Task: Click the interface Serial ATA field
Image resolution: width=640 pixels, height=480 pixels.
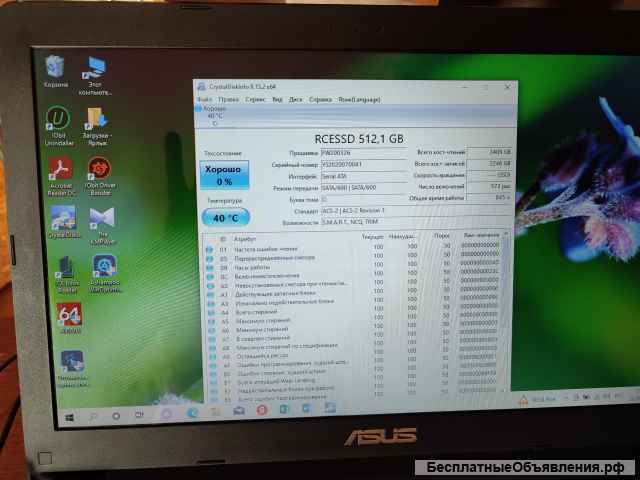Action: pos(364,176)
